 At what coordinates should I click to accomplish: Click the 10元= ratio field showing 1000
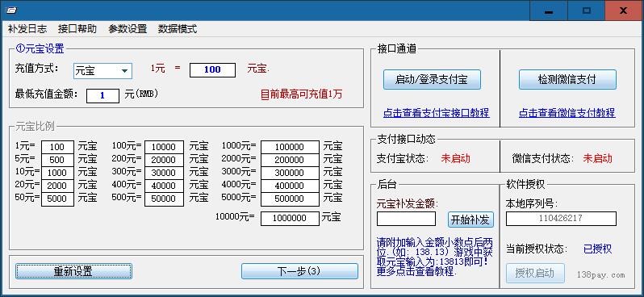click(x=57, y=173)
